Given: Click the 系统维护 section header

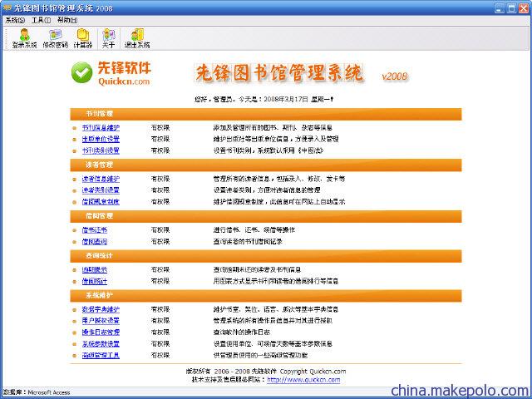Looking at the screenshot, I should tap(266, 296).
